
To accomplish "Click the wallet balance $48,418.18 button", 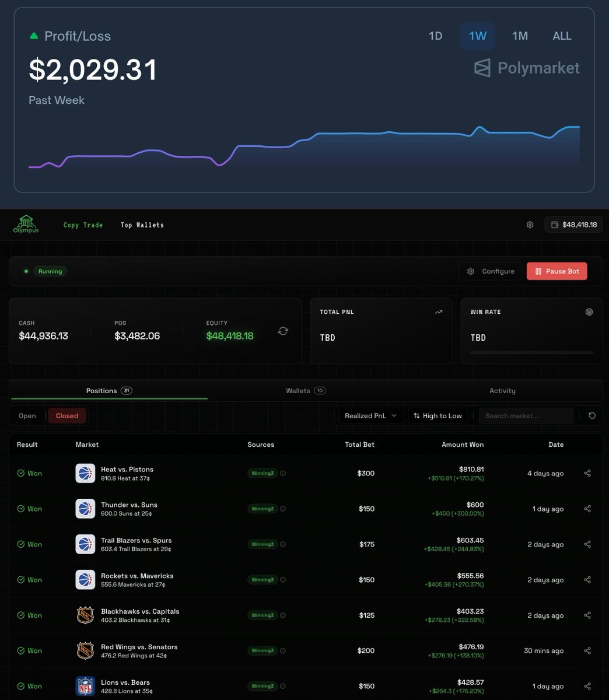I will click(x=573, y=225).
